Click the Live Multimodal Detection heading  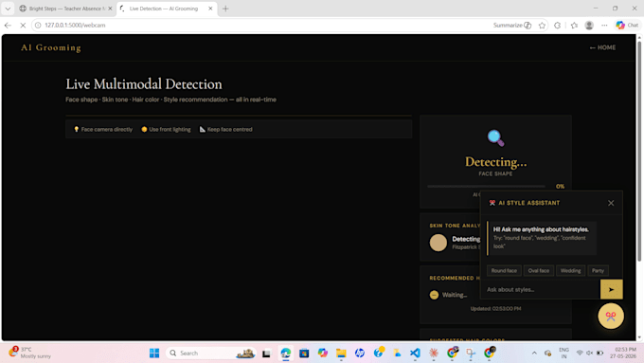point(144,83)
